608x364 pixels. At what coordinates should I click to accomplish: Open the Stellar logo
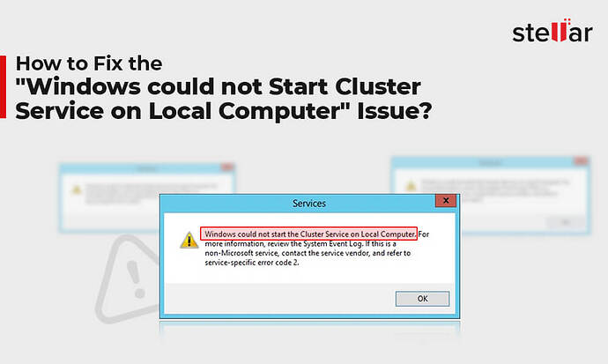tap(552, 31)
